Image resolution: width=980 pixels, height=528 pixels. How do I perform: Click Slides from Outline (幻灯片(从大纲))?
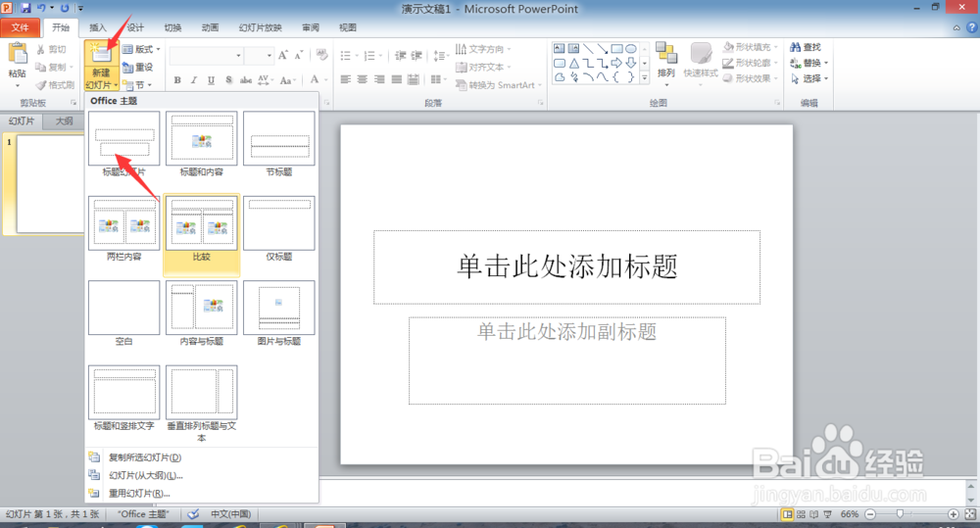(x=202, y=475)
